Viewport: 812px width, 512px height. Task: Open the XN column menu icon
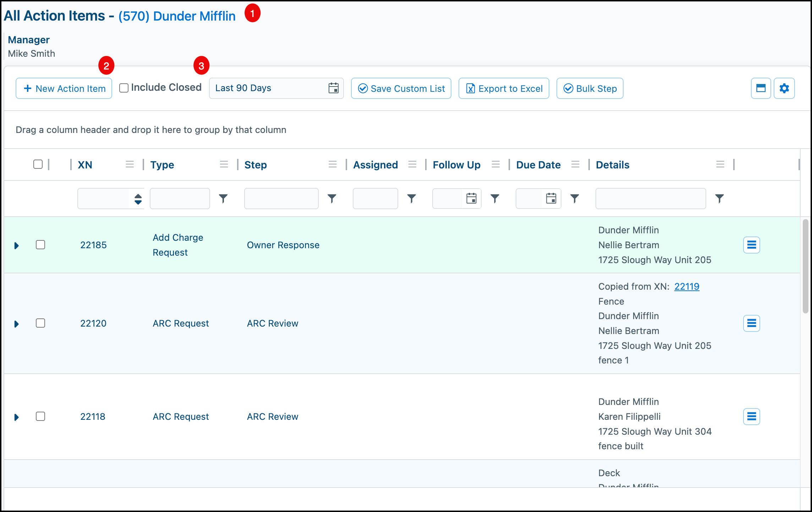click(x=130, y=164)
